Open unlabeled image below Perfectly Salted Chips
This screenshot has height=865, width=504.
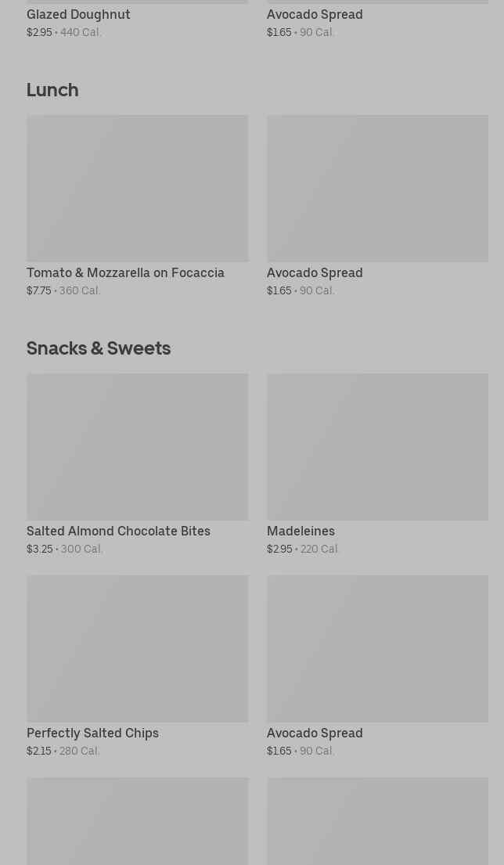tap(137, 821)
